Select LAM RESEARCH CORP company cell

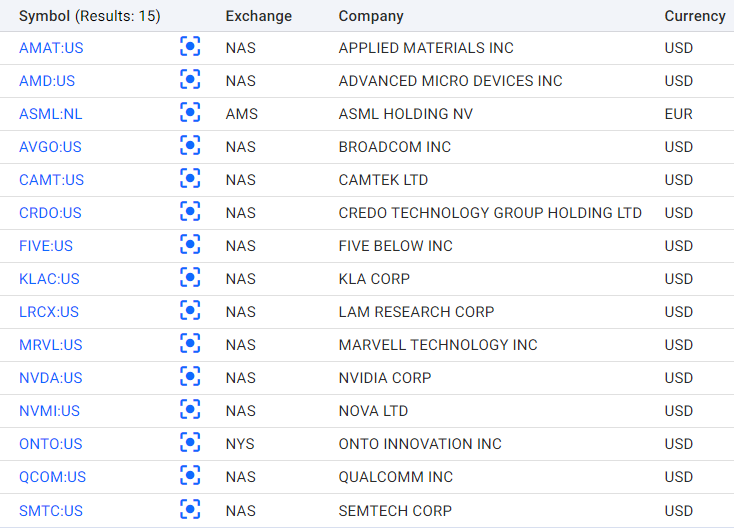[x=416, y=312]
